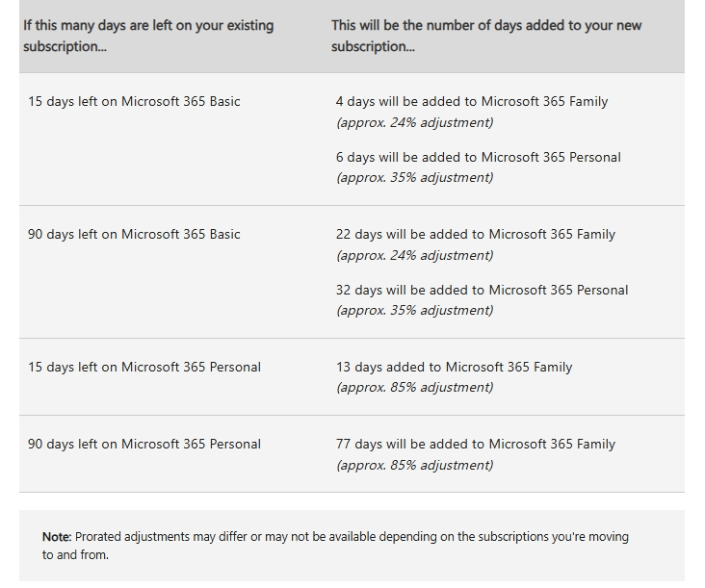Image resolution: width=705 pixels, height=588 pixels.
Task: Click the first '(approx. 85% adjustment)' text
Action: 414,388
